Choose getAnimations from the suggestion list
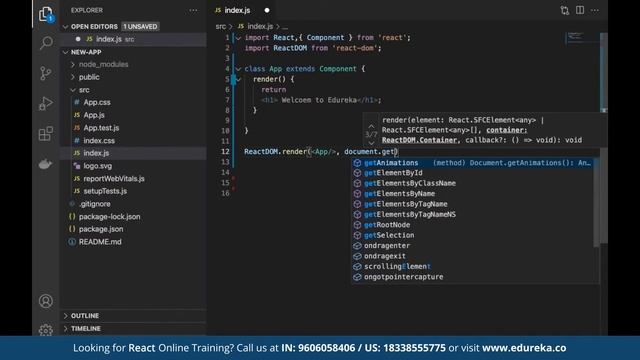Image resolution: width=640 pixels, height=360 pixels. [x=473, y=163]
